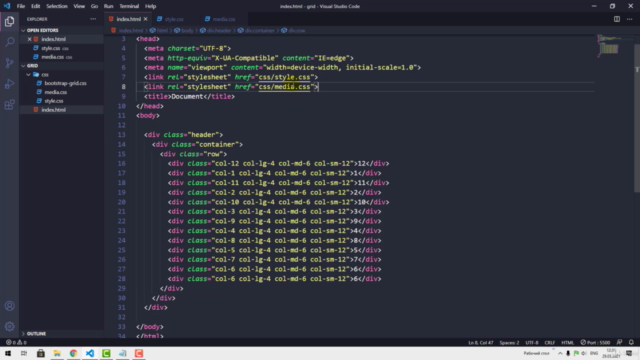Click Ln 8, Col 47 in status bar
640x360 pixels.
pyautogui.click(x=480, y=342)
